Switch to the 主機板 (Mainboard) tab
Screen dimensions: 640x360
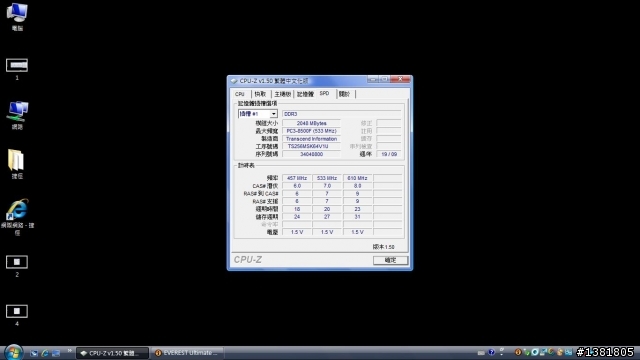[282, 94]
